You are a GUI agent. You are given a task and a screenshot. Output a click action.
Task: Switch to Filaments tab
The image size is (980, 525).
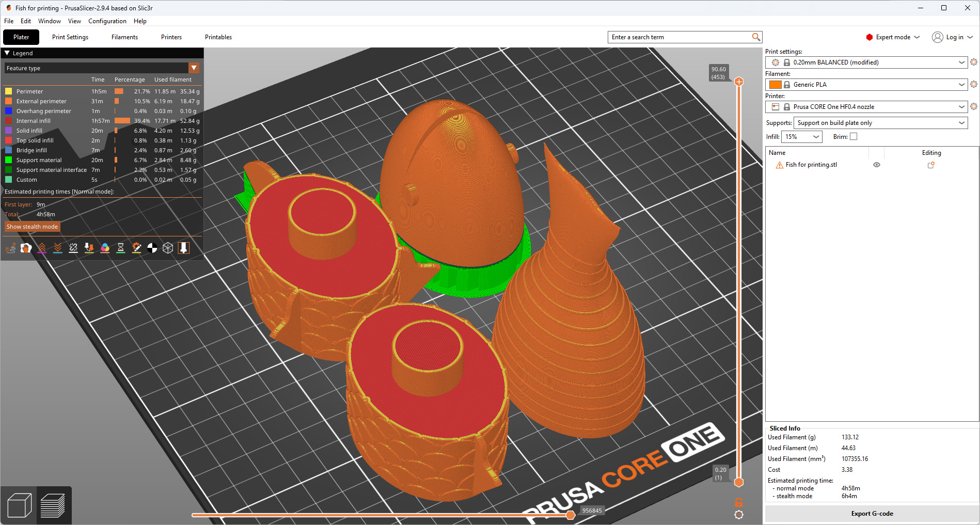click(124, 37)
